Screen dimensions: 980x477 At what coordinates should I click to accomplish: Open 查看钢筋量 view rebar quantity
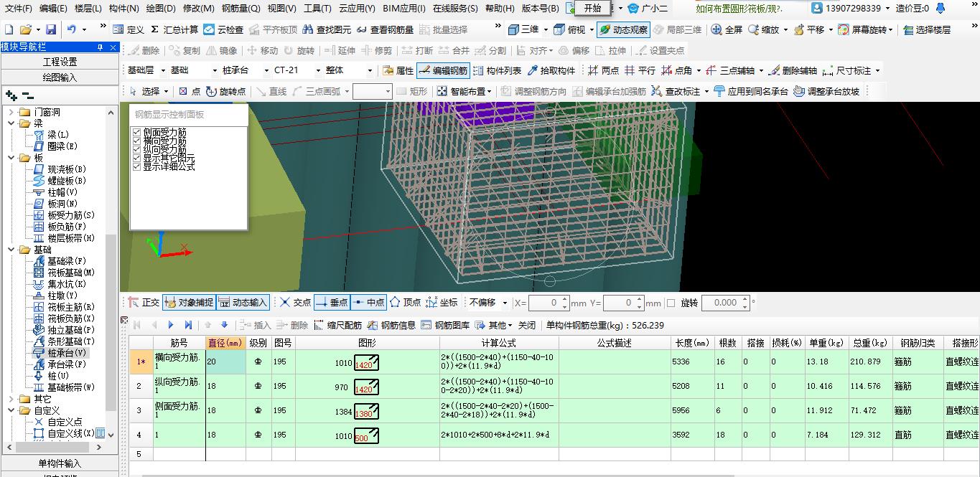[386, 29]
